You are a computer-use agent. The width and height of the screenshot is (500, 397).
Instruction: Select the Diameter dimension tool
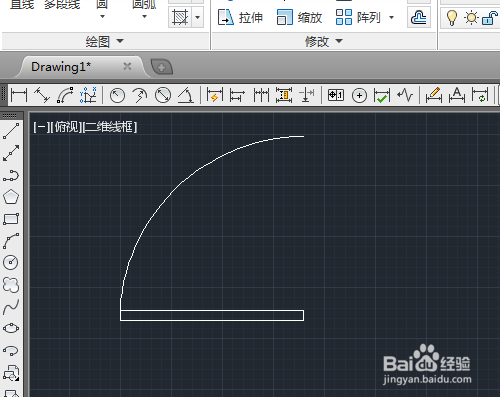(163, 95)
